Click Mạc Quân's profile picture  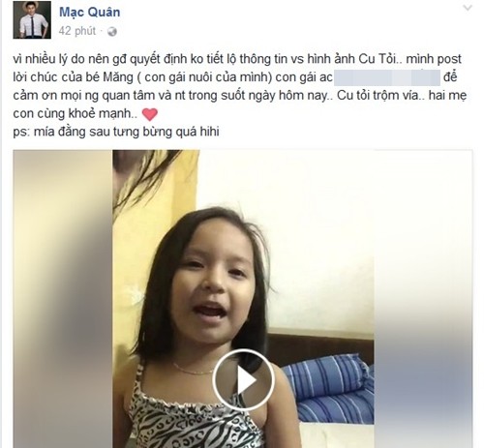32,19
